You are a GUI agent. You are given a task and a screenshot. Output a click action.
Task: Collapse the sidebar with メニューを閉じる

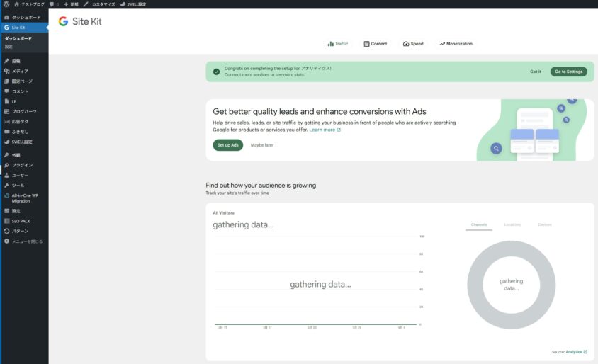coord(26,241)
